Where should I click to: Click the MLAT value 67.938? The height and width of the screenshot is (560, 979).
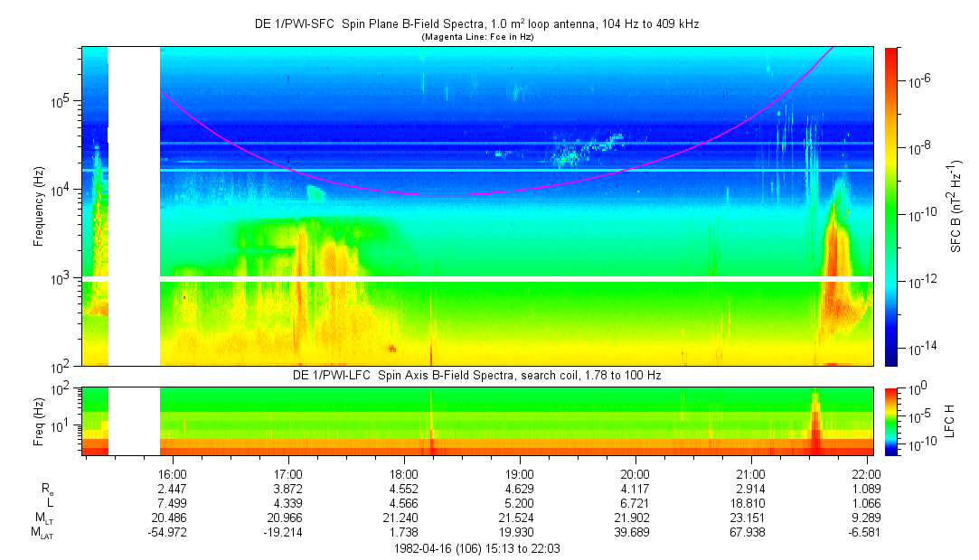(x=750, y=533)
